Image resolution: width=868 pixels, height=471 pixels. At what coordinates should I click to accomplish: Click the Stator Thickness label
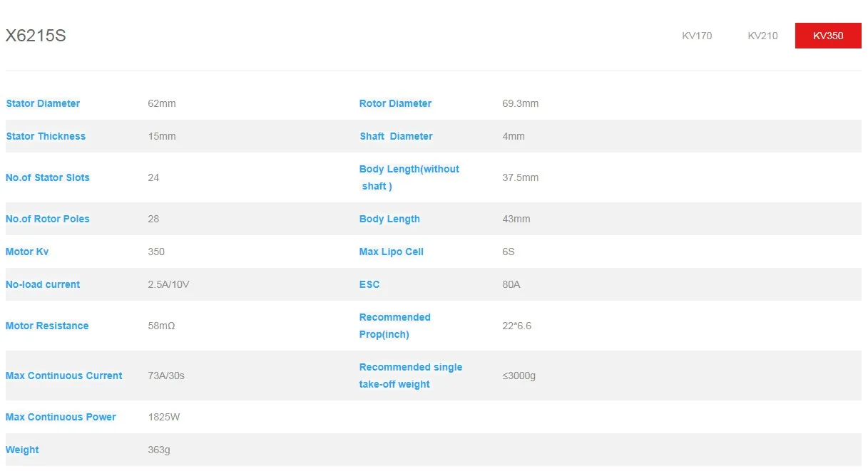(46, 136)
